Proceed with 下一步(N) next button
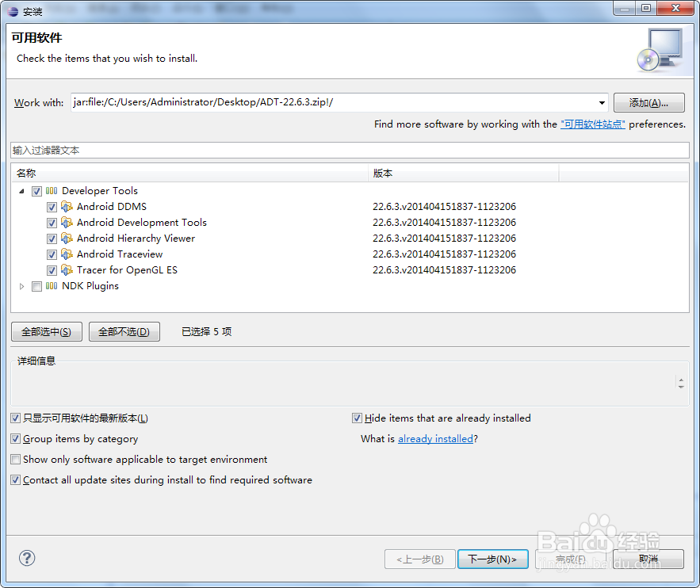Screen dimensions: 700x588 (492, 559)
